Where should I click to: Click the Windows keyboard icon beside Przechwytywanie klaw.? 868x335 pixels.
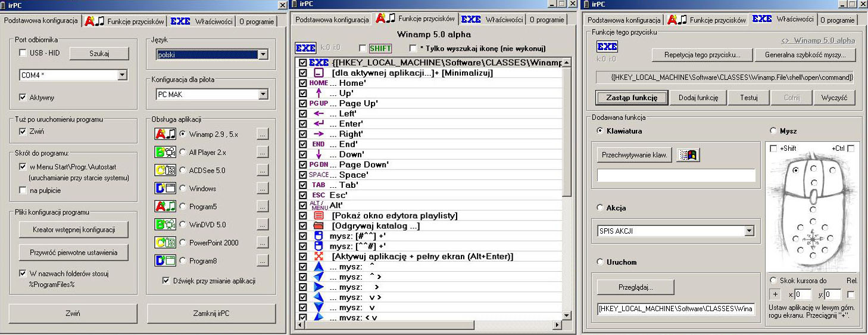pos(688,155)
